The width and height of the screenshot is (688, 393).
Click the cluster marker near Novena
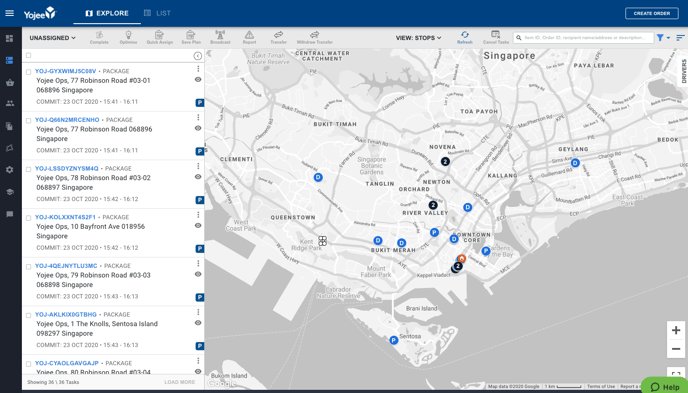tap(445, 161)
